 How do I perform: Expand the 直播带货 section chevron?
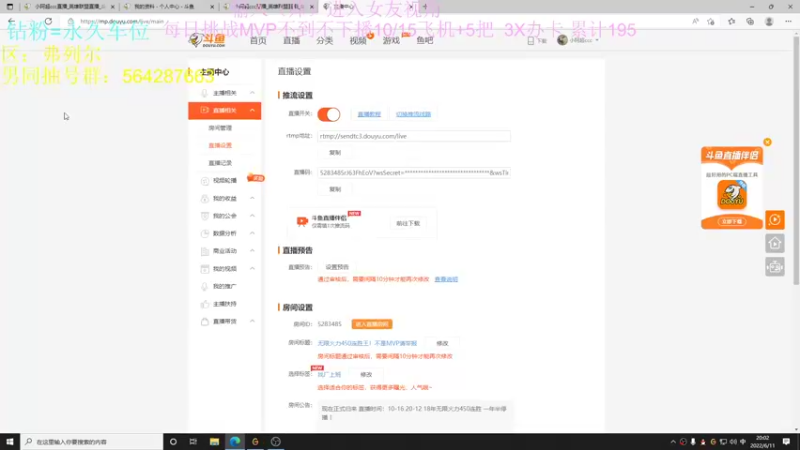click(252, 321)
